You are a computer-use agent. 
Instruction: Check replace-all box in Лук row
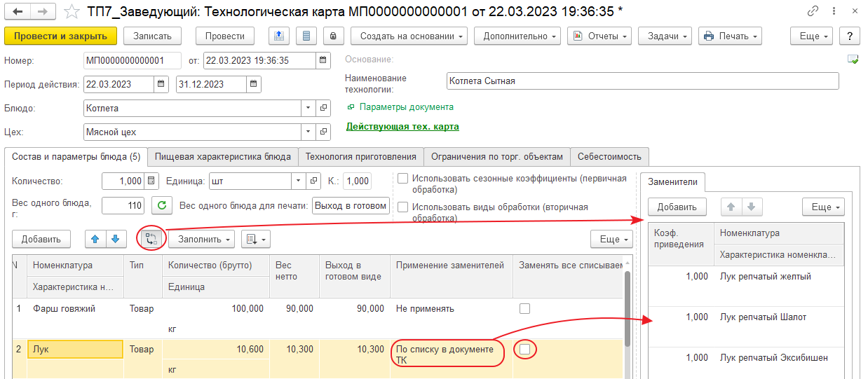coord(524,348)
